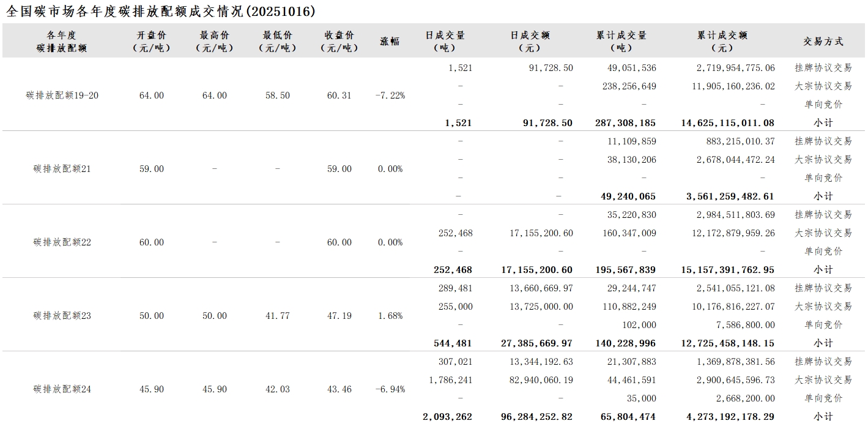This screenshot has height=426, width=868.
Task: Click the 最高价 column header
Action: click(x=214, y=42)
